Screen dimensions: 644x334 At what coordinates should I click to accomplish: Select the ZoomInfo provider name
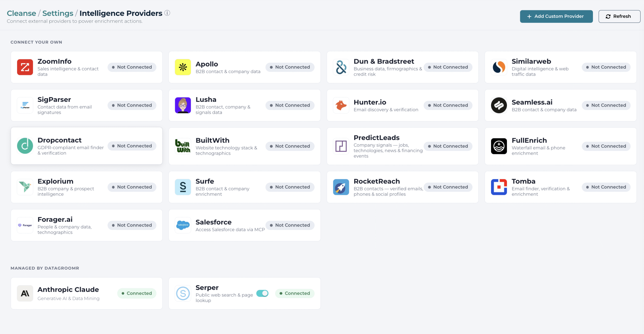tap(54, 61)
